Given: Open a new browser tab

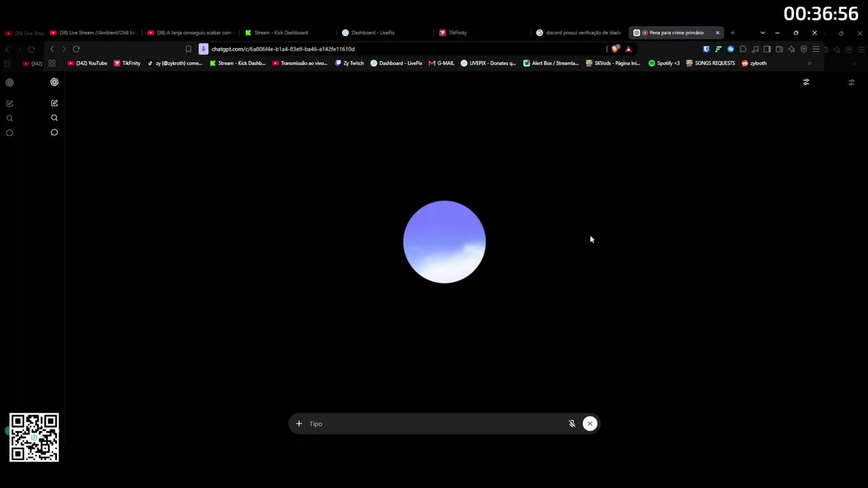Looking at the screenshot, I should 732,33.
